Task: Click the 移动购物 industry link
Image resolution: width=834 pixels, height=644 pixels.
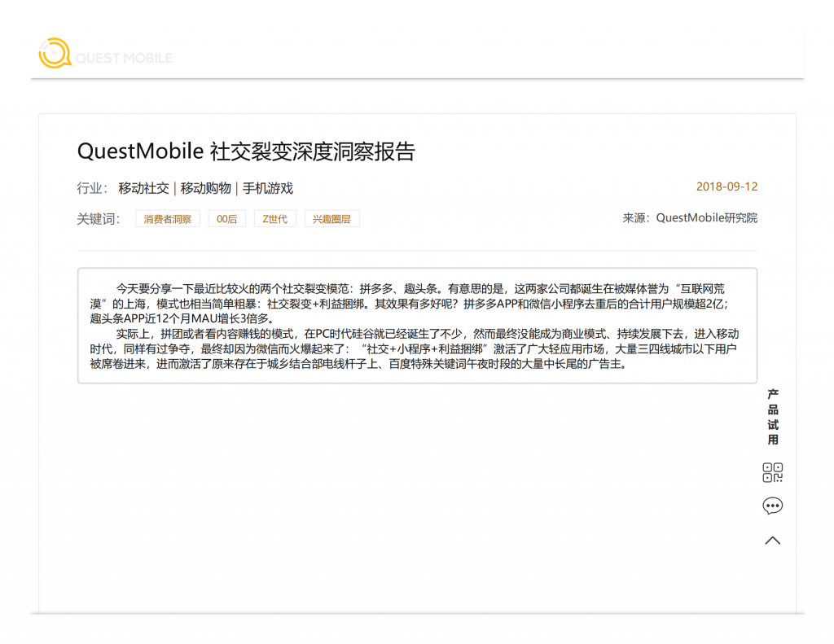Action: pos(206,188)
